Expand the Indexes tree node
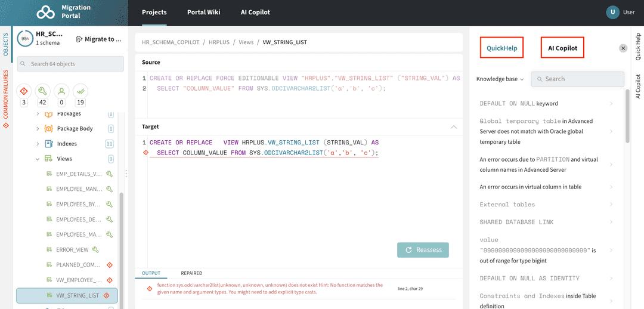 (38, 144)
